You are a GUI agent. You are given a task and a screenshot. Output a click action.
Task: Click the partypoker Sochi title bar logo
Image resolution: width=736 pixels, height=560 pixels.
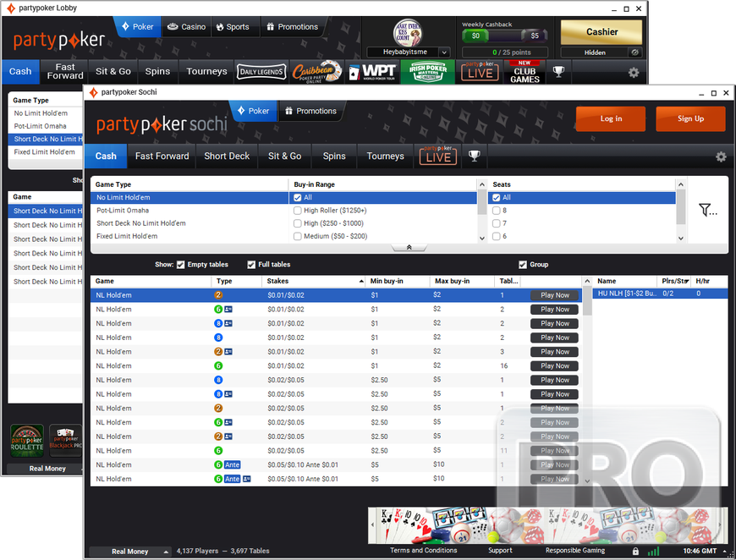coord(93,92)
